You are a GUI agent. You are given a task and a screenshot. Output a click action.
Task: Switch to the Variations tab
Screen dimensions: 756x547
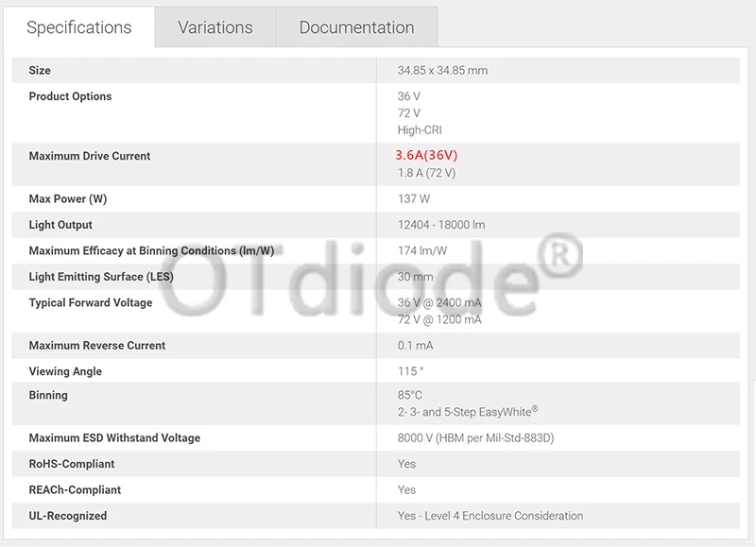[215, 27]
